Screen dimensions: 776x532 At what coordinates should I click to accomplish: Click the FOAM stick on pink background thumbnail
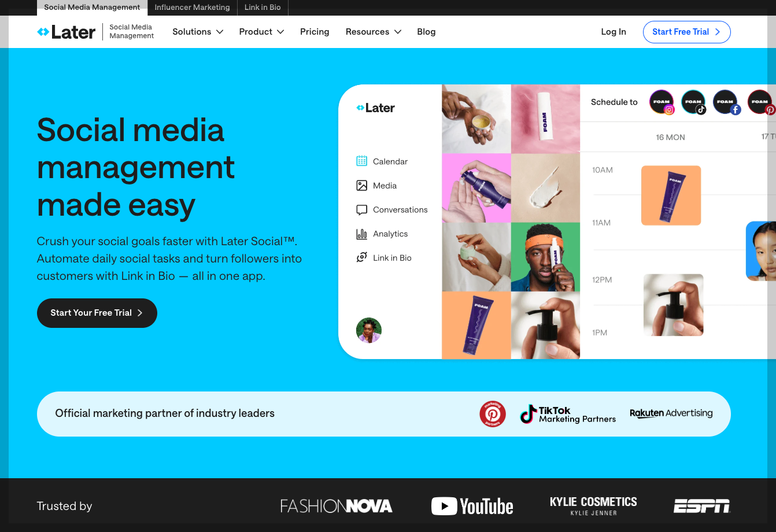click(545, 119)
